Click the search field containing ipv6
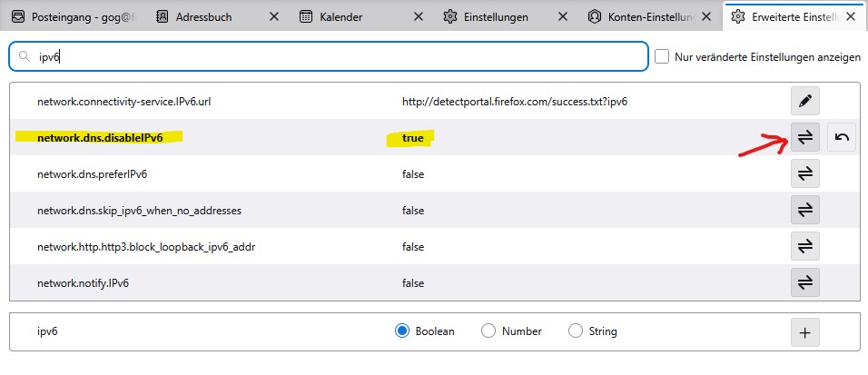This screenshot has width=868, height=375. pyautogui.click(x=327, y=56)
